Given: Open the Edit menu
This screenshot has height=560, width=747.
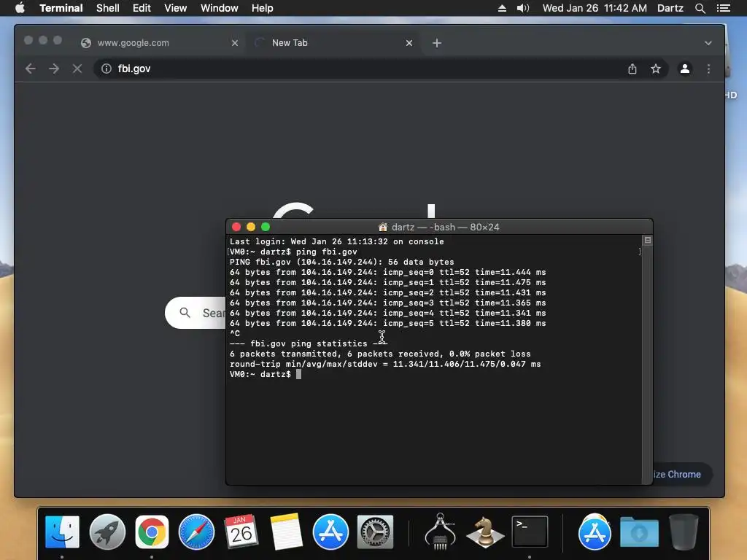Looking at the screenshot, I should pyautogui.click(x=142, y=8).
